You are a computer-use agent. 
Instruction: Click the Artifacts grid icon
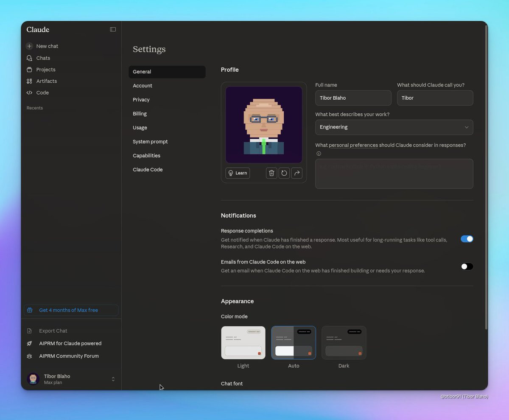coord(29,81)
